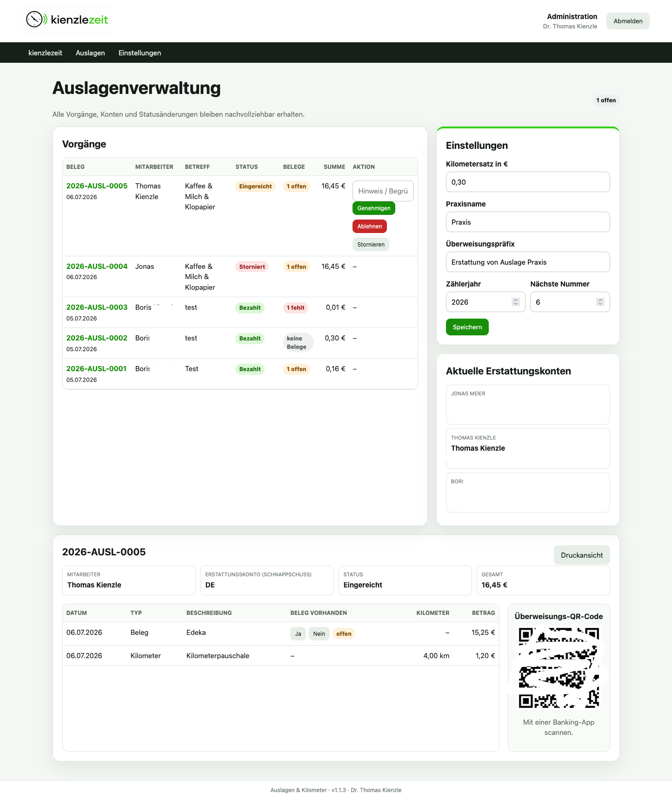Click the Überweisungs-QR-Code image
The width and height of the screenshot is (672, 800).
tap(559, 668)
